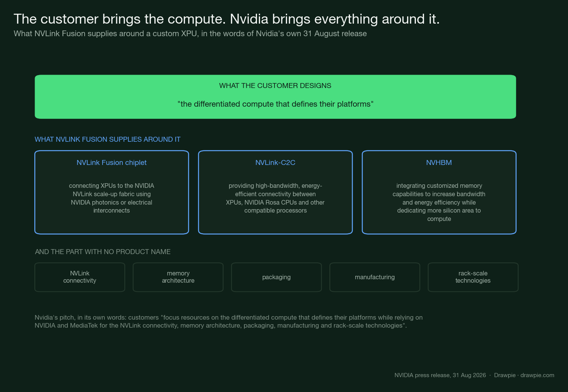Viewport: 568px width, 392px height.
Task: Select the NVLink Fusion chiplet card
Action: tap(112, 192)
